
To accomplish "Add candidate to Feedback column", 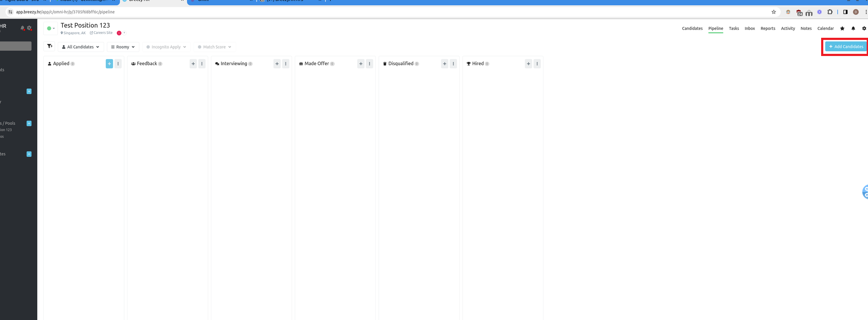I will pyautogui.click(x=193, y=64).
